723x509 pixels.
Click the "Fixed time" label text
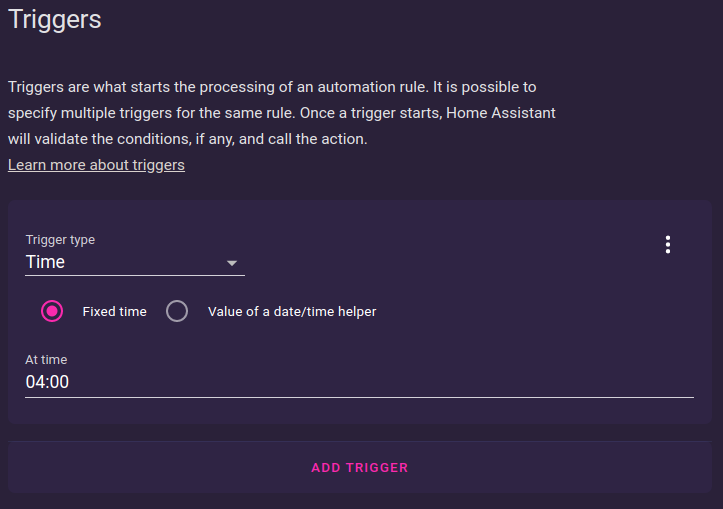pyautogui.click(x=114, y=312)
